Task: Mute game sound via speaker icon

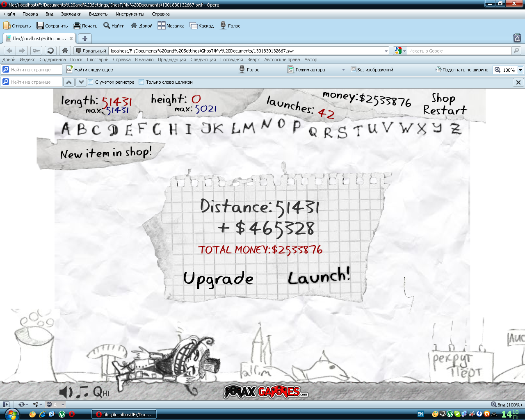Action: 66,392
